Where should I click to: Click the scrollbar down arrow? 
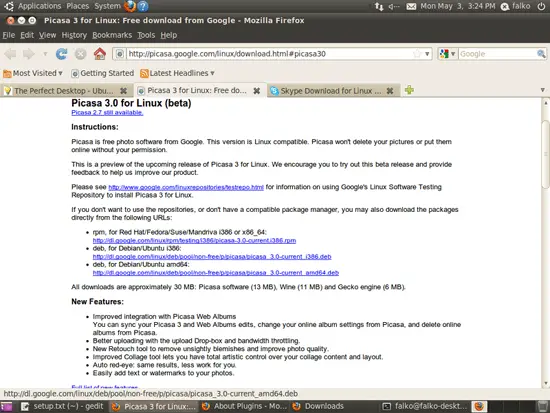(545, 383)
